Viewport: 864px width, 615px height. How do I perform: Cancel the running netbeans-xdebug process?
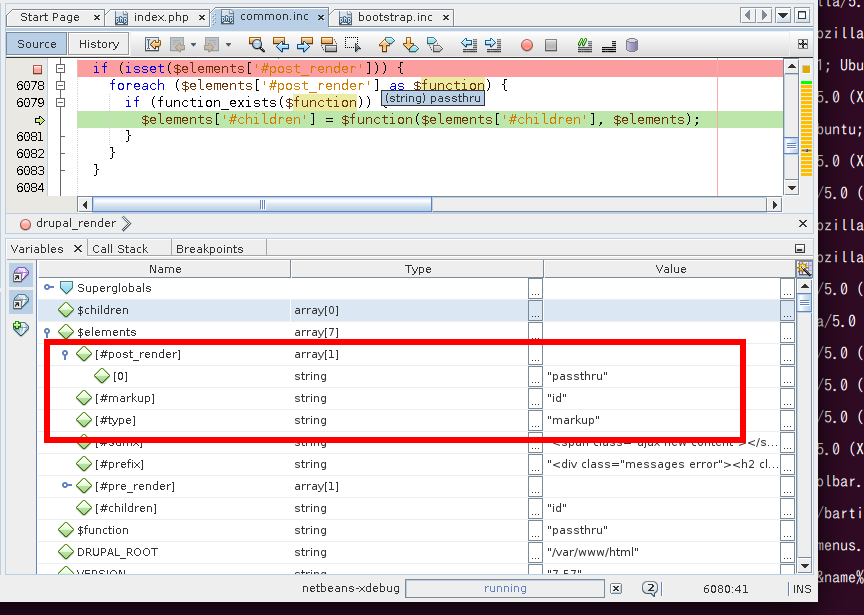616,589
